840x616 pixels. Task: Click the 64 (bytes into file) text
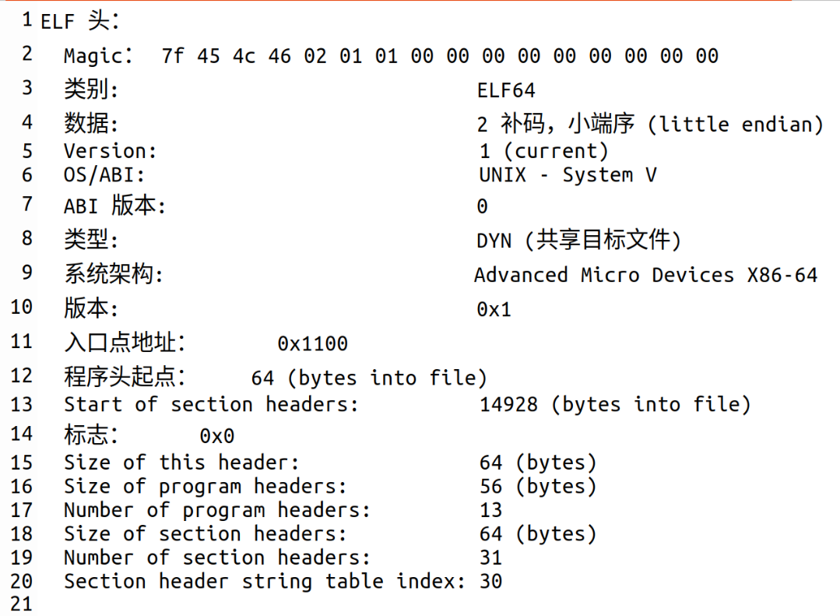pos(369,378)
